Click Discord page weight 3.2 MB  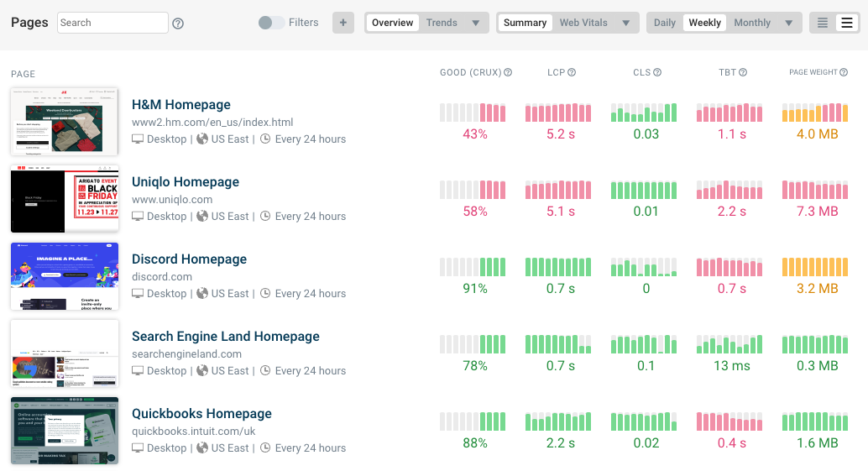[817, 288]
